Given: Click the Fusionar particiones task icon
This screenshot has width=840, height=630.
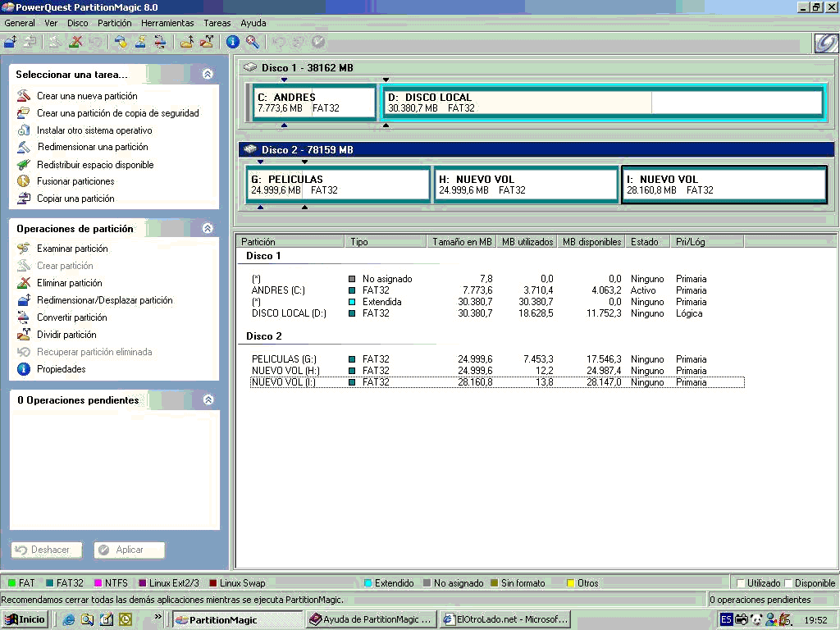Looking at the screenshot, I should pos(24,181).
